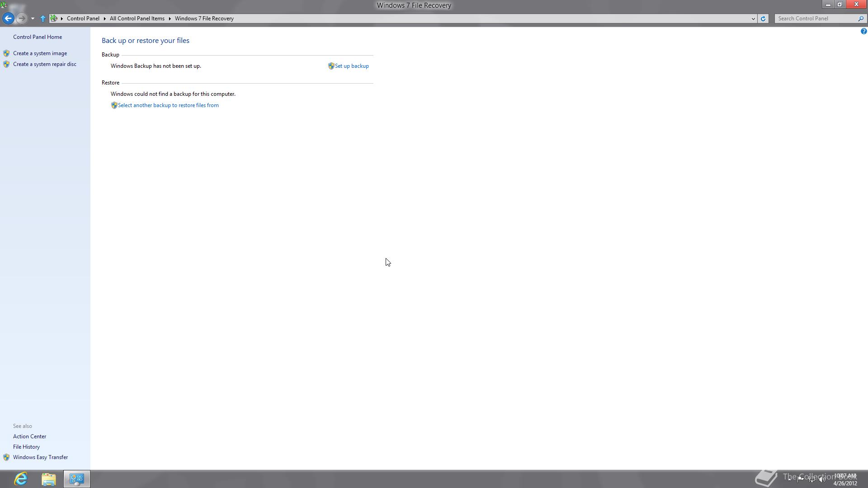
Task: Go up one level with Up arrow
Action: 43,19
